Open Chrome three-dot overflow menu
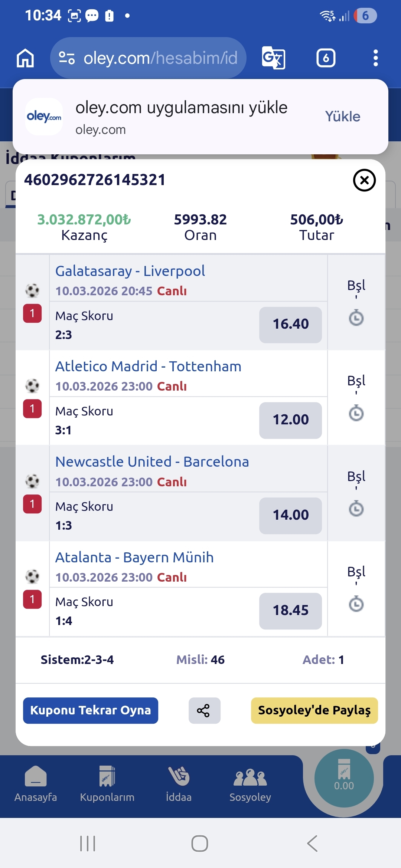401x868 pixels. click(375, 58)
